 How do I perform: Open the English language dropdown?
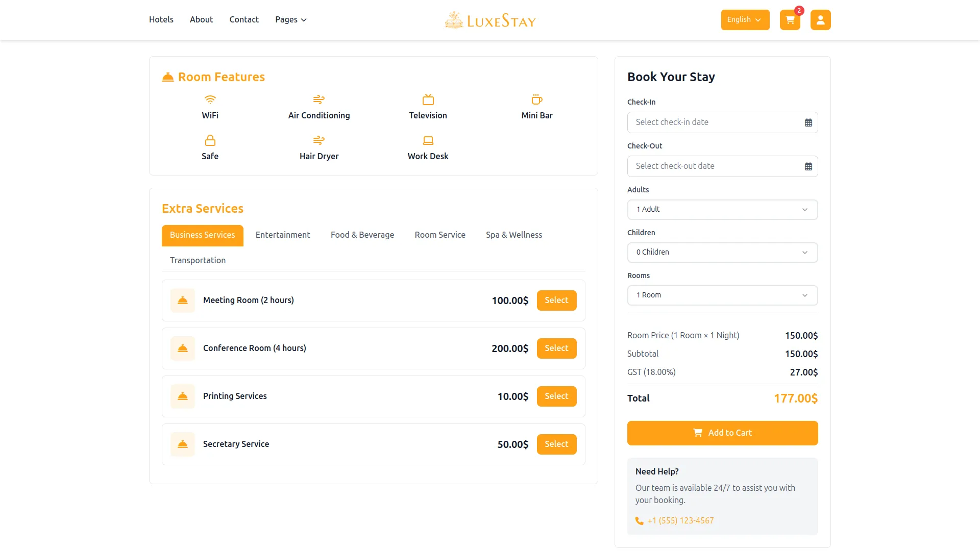point(745,20)
